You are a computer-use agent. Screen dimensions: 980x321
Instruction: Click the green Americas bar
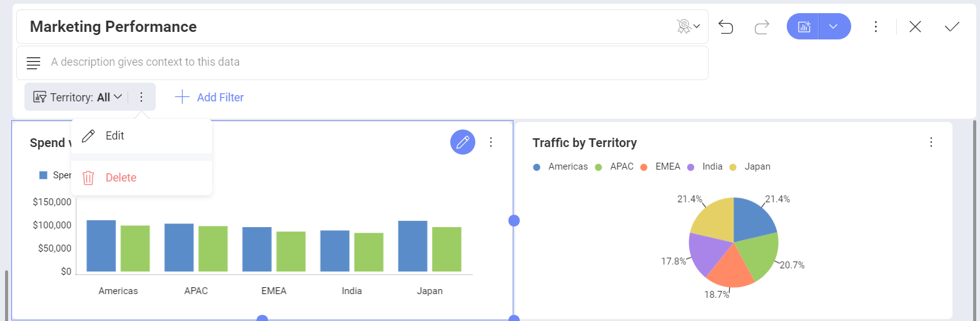pos(135,248)
